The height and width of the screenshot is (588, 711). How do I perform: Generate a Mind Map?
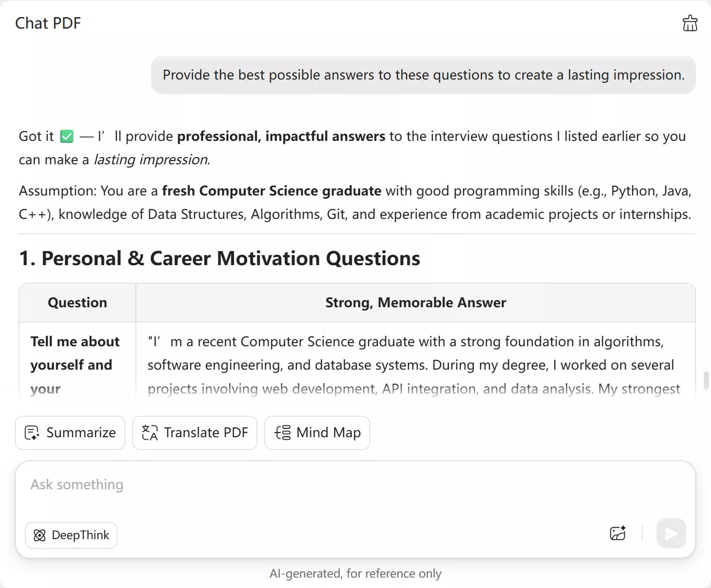(317, 433)
